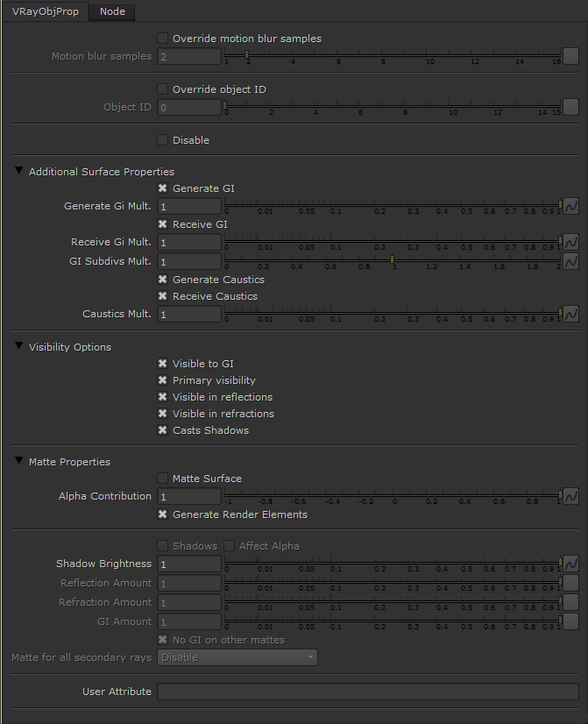Click the Alpha Contribution slider

pyautogui.click(x=393, y=496)
